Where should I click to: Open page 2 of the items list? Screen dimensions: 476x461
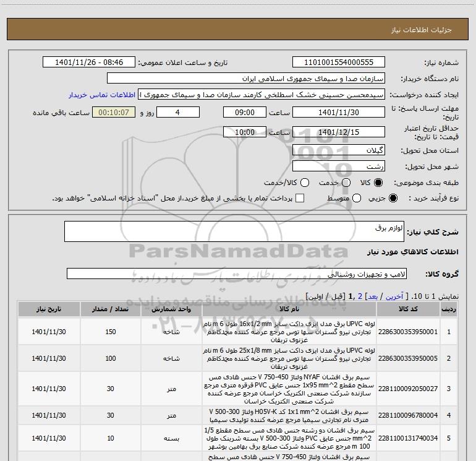(360, 296)
